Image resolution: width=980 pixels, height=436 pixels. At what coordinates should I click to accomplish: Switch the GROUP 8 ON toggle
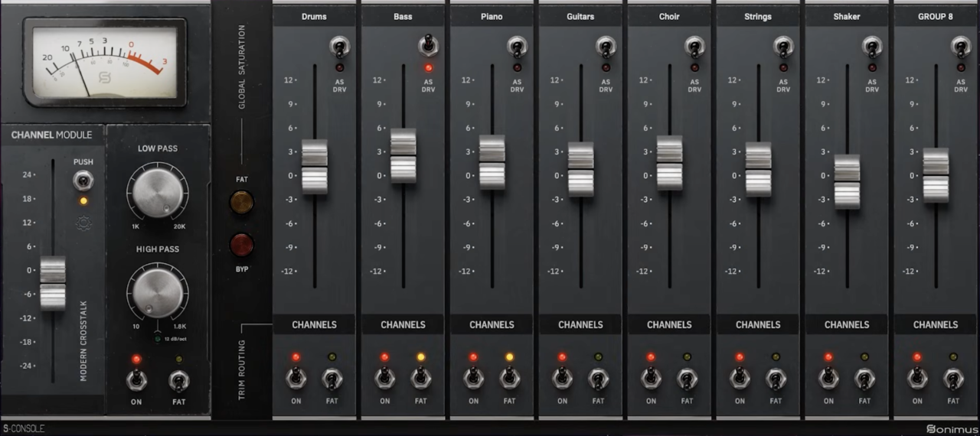point(917,378)
